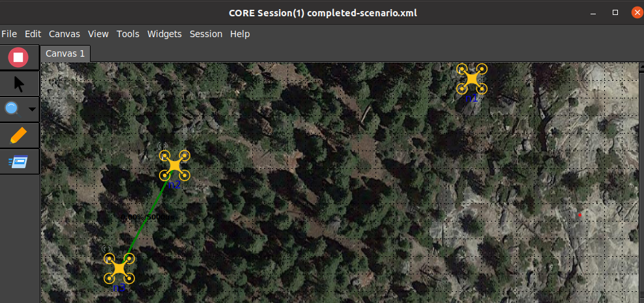Select the orange marker pen tool

[x=18, y=136]
